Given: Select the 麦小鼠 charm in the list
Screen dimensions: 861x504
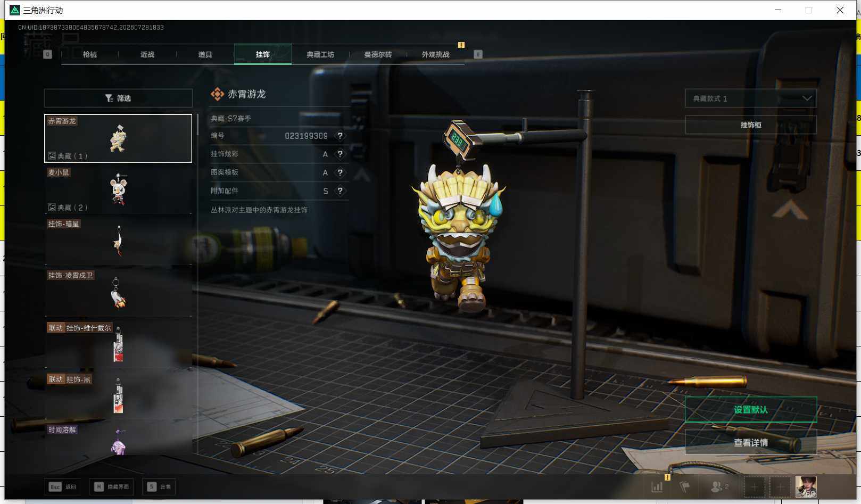Looking at the screenshot, I should [x=118, y=189].
